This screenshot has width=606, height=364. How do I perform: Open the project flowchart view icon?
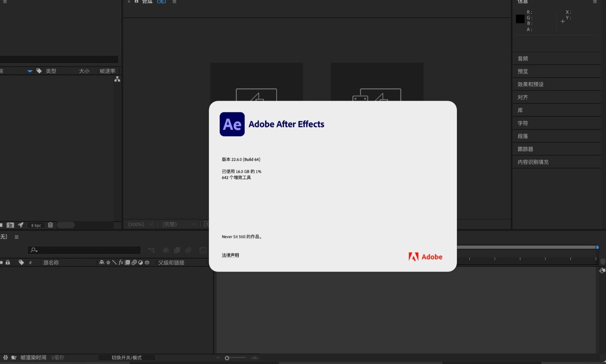click(x=117, y=79)
